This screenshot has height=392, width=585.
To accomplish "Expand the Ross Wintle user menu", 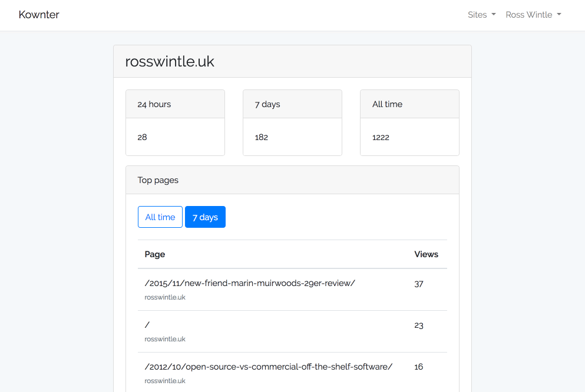I will coord(533,15).
